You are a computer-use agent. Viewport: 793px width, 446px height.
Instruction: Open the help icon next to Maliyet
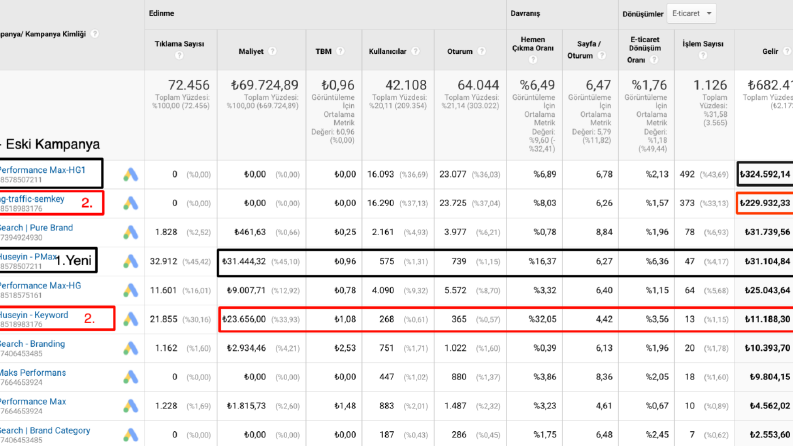pos(273,51)
